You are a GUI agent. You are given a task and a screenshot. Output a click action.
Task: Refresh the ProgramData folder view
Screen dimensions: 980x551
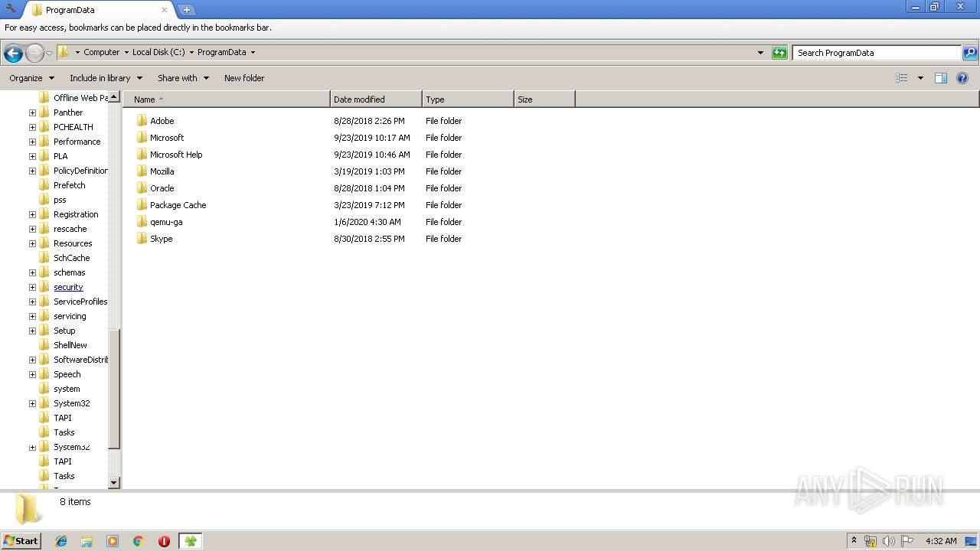(x=779, y=53)
